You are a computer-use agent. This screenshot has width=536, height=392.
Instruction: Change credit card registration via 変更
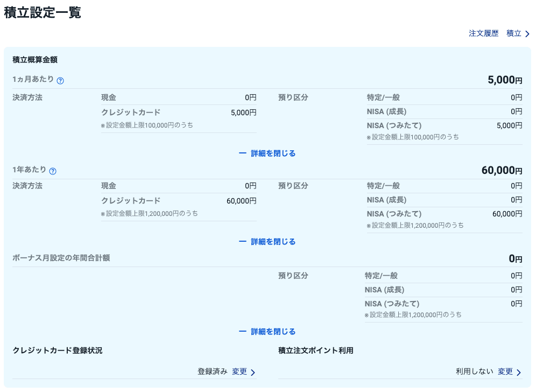coord(239,372)
